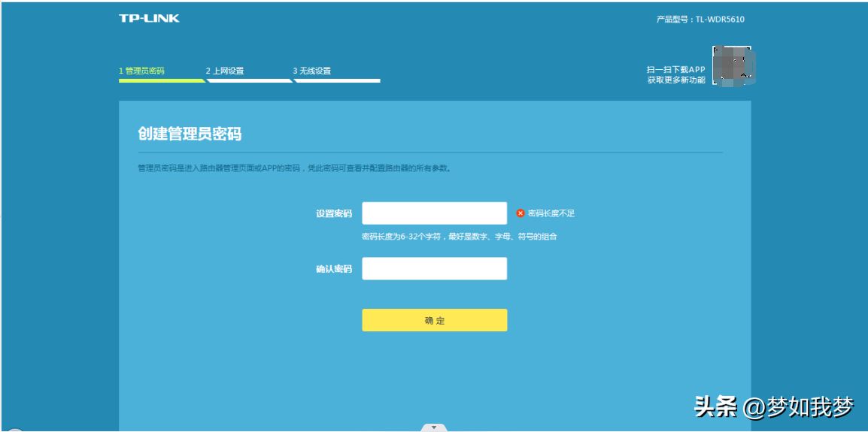Focus the 确认密码 input field
868x432 pixels.
click(x=434, y=268)
